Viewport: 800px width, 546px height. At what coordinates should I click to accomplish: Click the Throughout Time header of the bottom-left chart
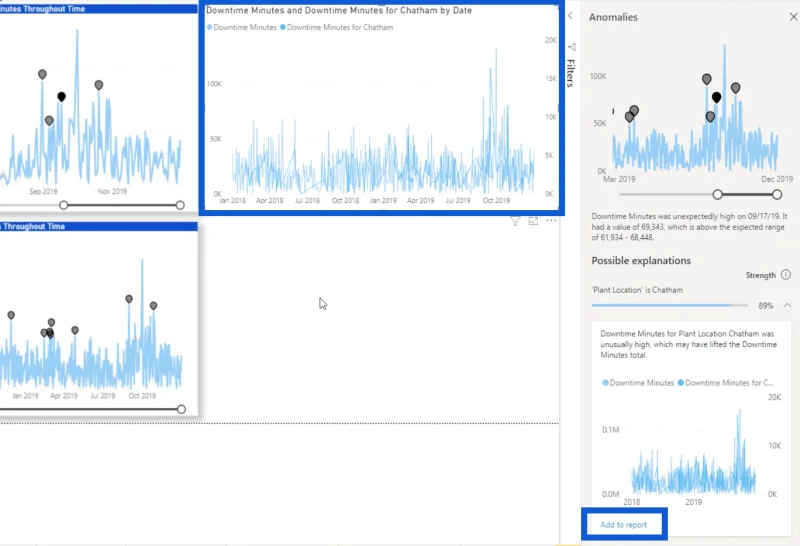[98, 226]
